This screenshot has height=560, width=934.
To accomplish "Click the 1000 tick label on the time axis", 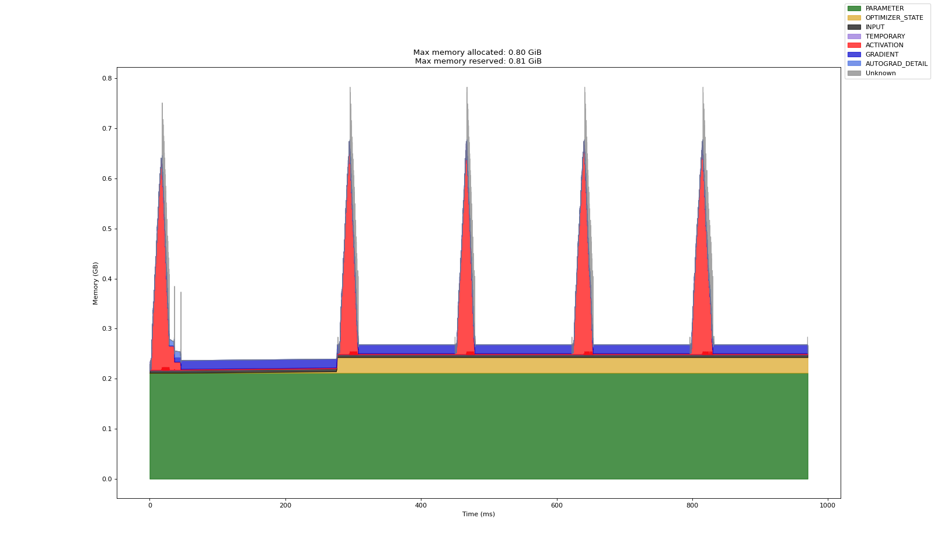I will click(x=827, y=505).
